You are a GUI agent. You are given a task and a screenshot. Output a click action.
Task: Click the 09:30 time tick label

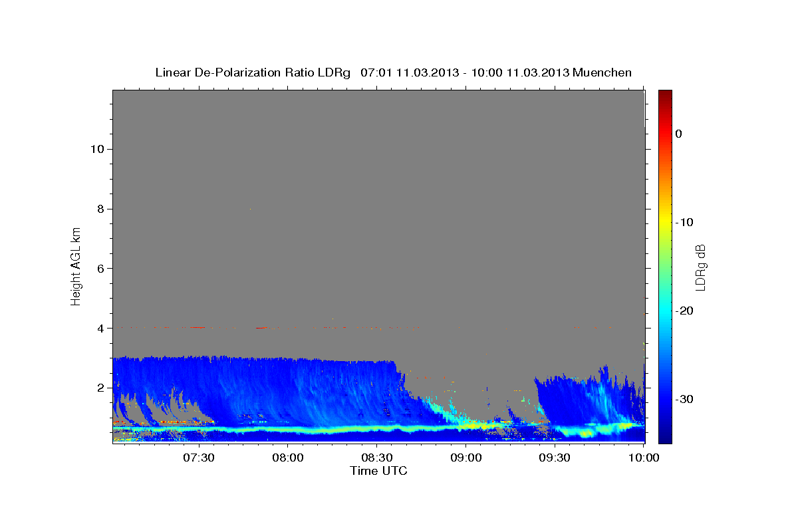point(555,458)
